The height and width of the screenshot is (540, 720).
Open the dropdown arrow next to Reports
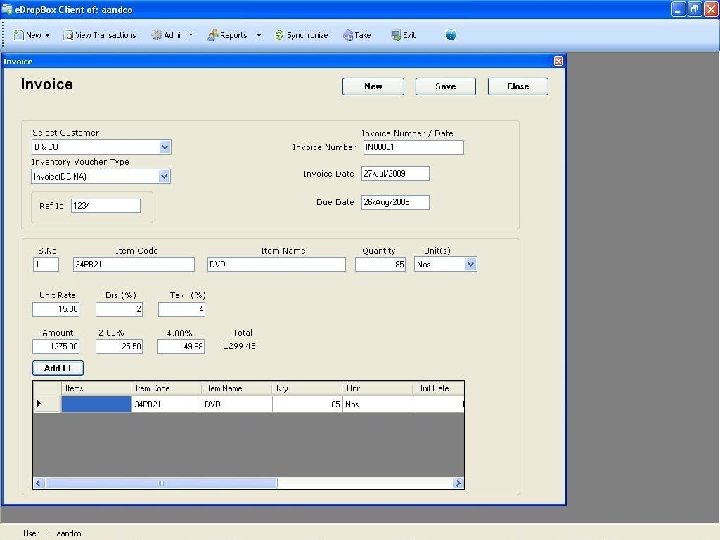(258, 35)
